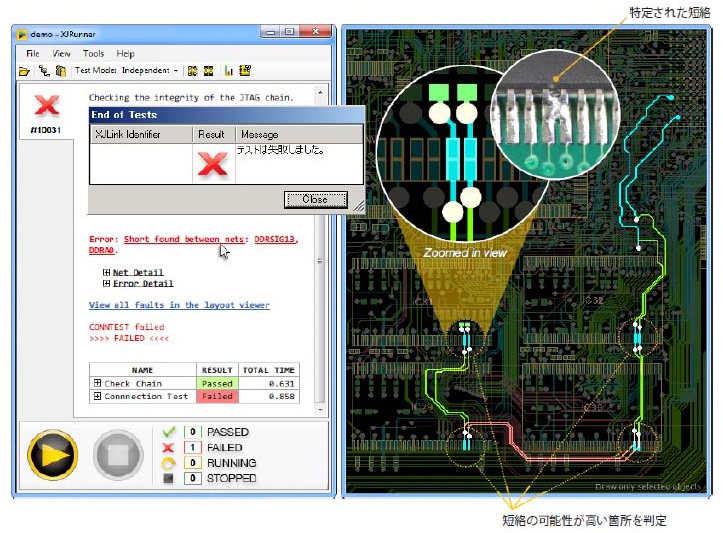This screenshot has height=533, width=723.
Task: Click the open folder toolbar icon
Action: [24, 71]
